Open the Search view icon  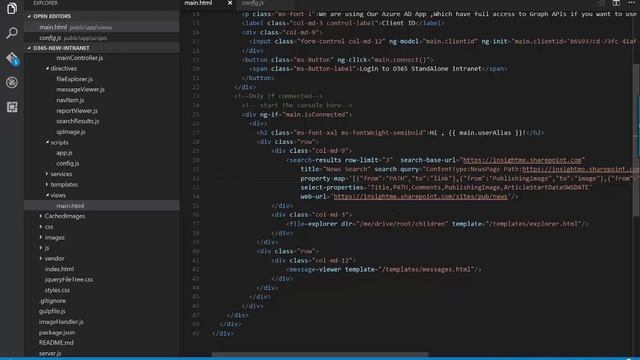click(x=12, y=33)
